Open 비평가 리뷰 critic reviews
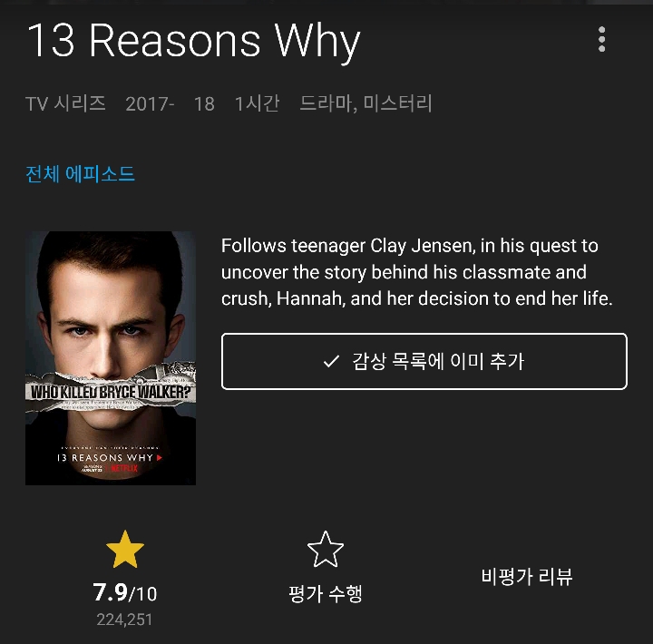 click(527, 577)
